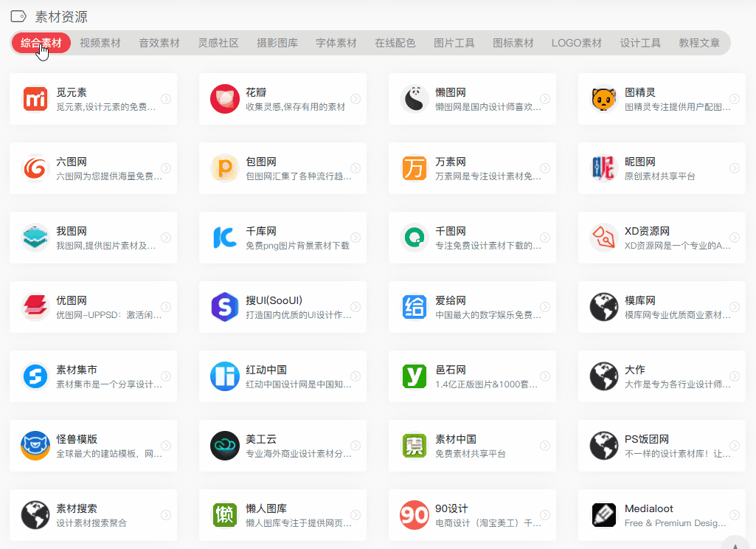Click the 觅元素 red logo icon
This screenshot has width=756, height=549.
(35, 99)
